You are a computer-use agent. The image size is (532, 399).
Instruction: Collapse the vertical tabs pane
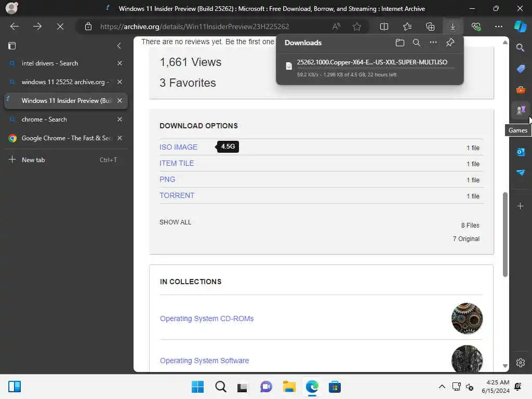click(119, 46)
